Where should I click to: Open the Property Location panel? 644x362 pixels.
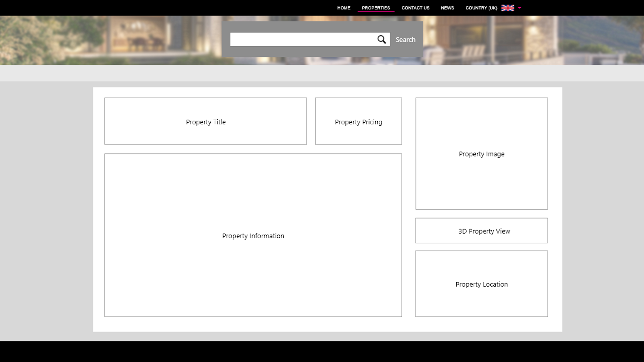tap(482, 284)
